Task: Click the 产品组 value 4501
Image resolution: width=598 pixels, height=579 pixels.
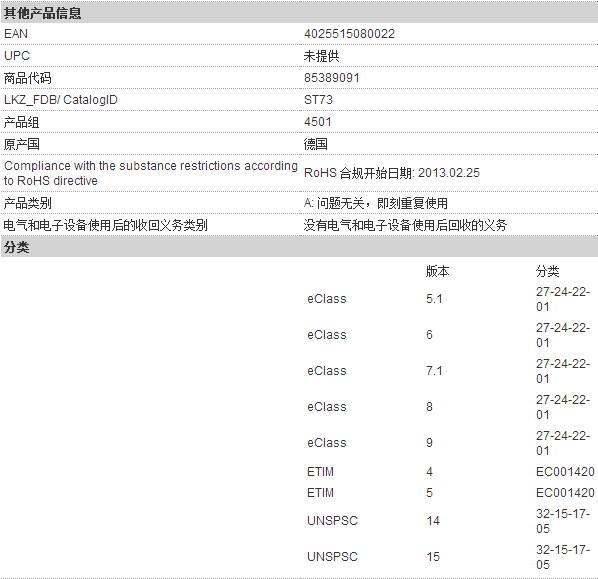Action: (318, 122)
